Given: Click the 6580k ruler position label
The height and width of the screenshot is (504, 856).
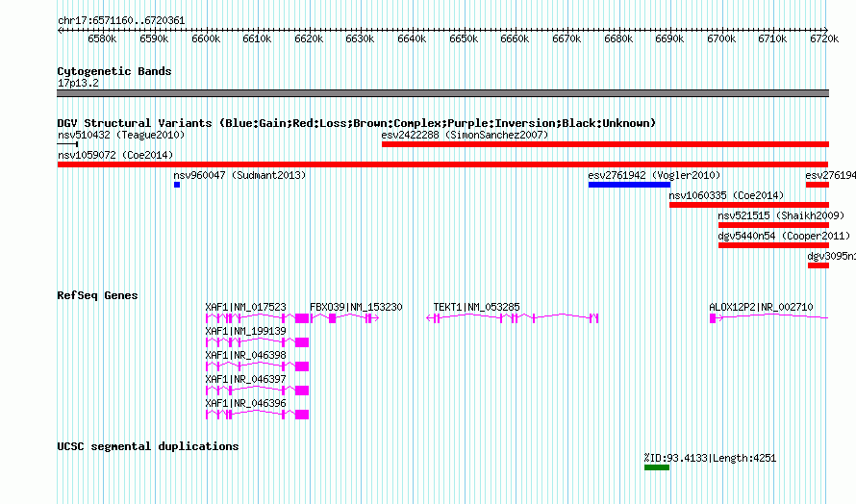Looking at the screenshot, I should click(102, 39).
